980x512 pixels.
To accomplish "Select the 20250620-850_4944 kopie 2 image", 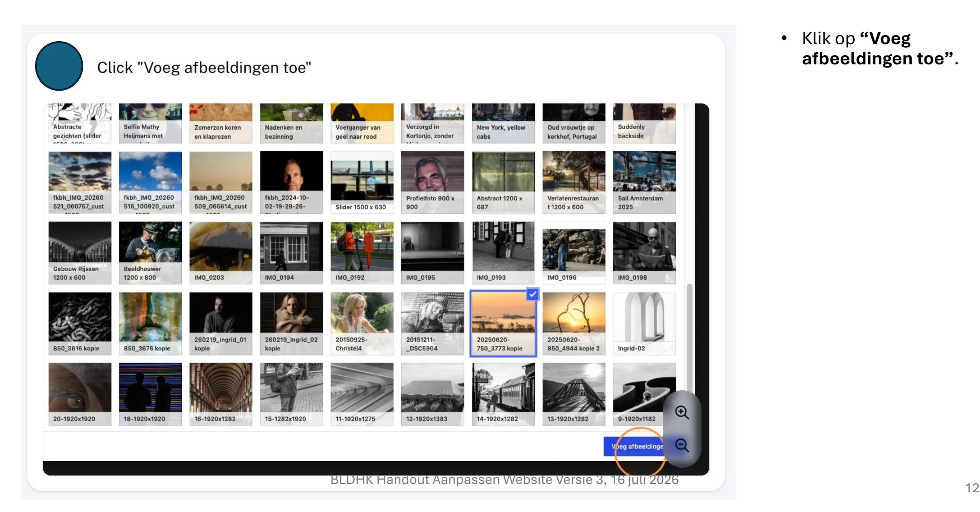I will [574, 324].
